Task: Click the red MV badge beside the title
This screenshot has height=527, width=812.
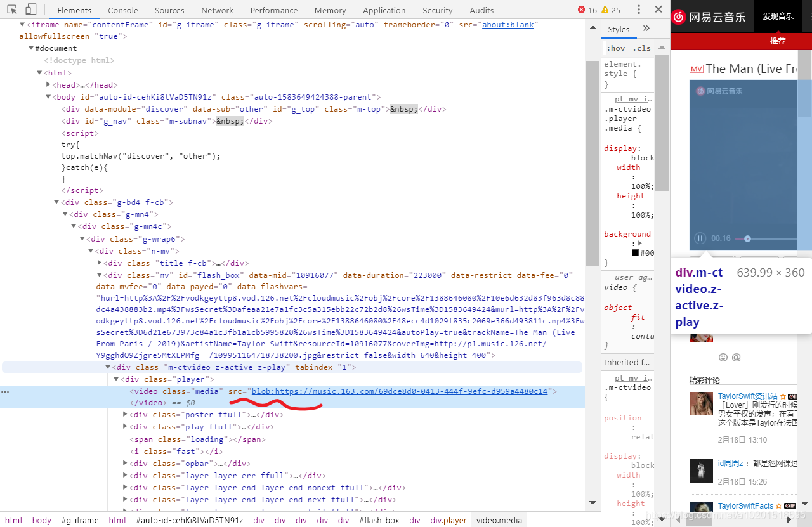Action: click(697, 69)
